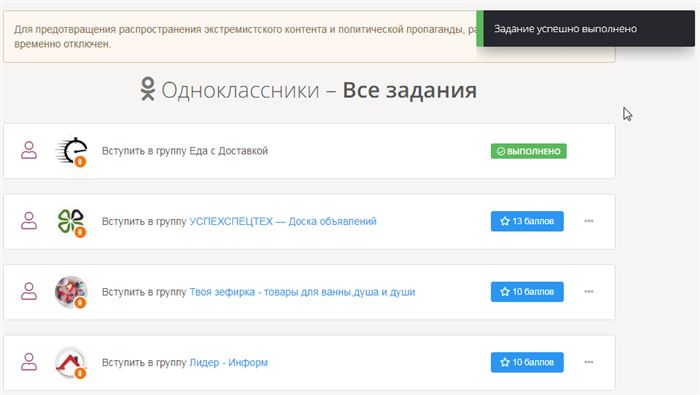The width and height of the screenshot is (700, 395).
Task: Click 13 баллов button for УСПЕХСПЕЦТЕХ
Action: (527, 221)
